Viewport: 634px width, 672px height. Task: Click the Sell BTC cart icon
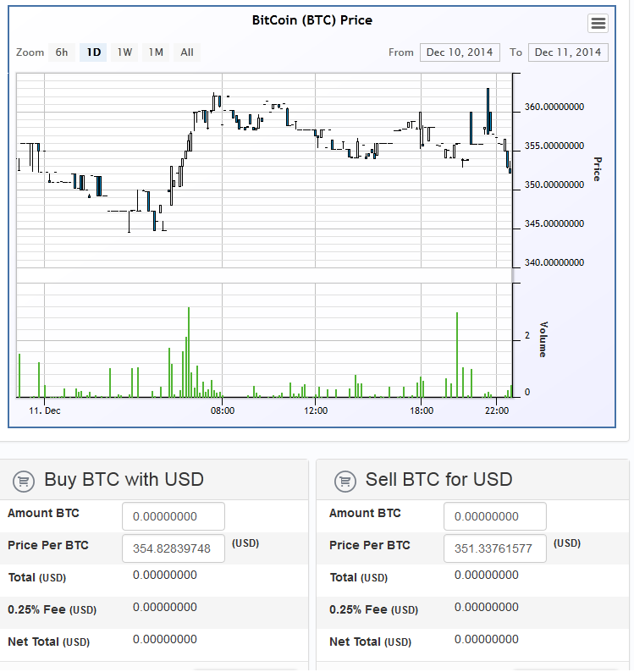click(345, 481)
